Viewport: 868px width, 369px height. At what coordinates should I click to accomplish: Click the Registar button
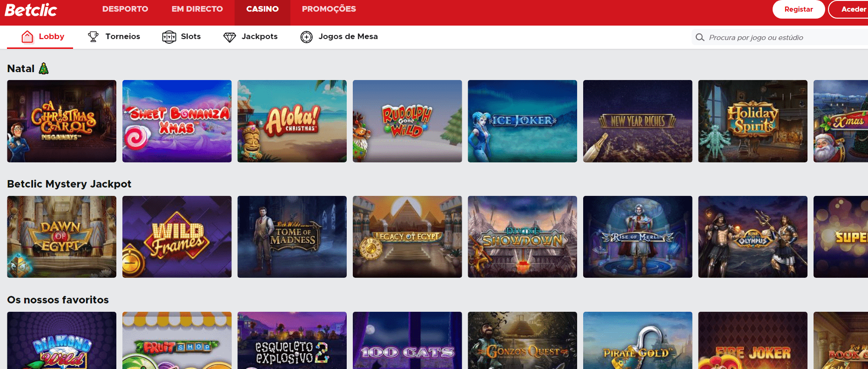799,9
